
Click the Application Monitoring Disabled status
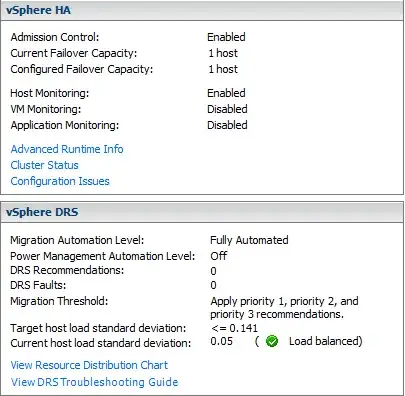pyautogui.click(x=227, y=125)
